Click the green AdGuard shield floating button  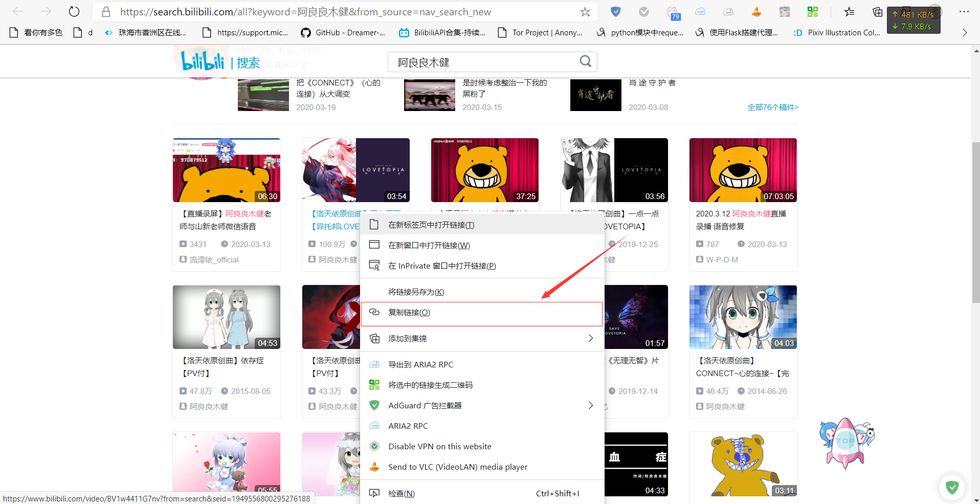pyautogui.click(x=952, y=487)
